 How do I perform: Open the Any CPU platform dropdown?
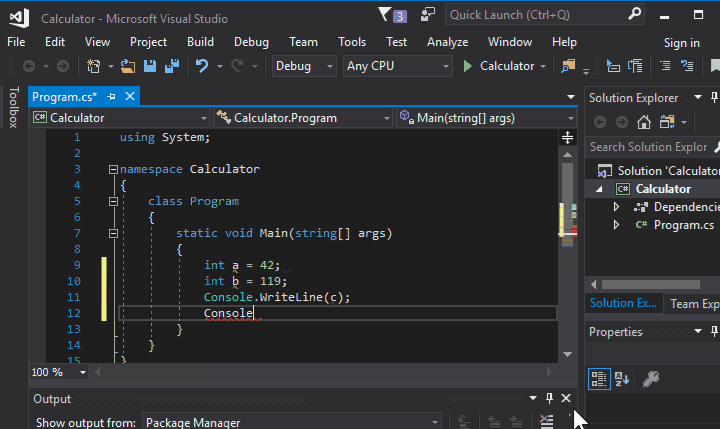pyautogui.click(x=398, y=66)
